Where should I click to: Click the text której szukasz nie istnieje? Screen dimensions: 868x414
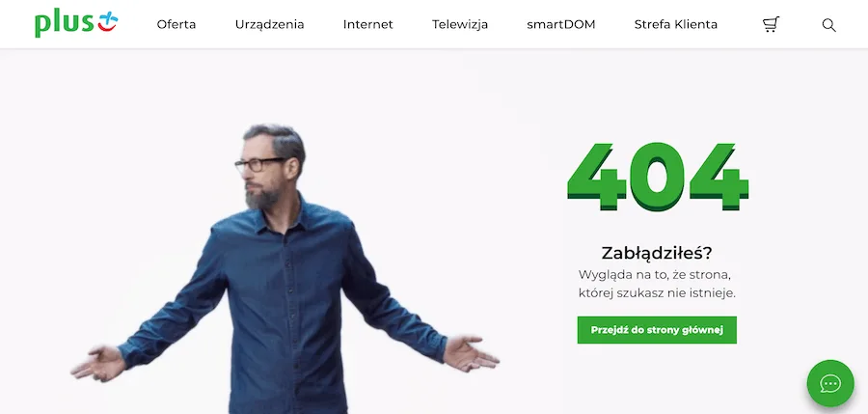(x=657, y=293)
